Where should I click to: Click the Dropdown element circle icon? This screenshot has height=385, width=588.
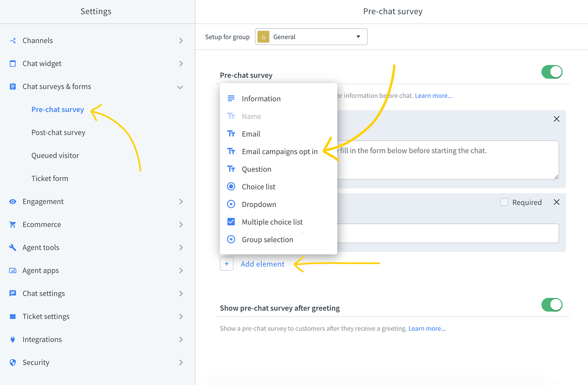tap(231, 204)
